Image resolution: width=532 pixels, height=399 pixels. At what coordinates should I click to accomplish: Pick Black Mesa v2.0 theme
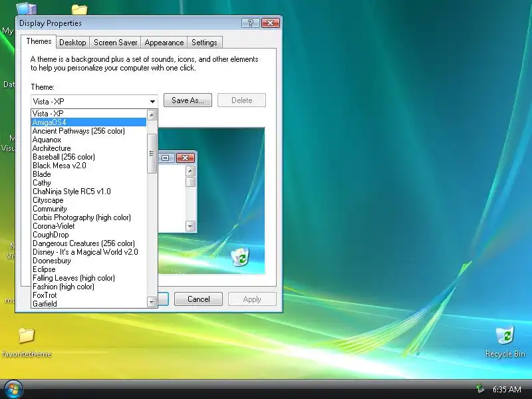89,165
